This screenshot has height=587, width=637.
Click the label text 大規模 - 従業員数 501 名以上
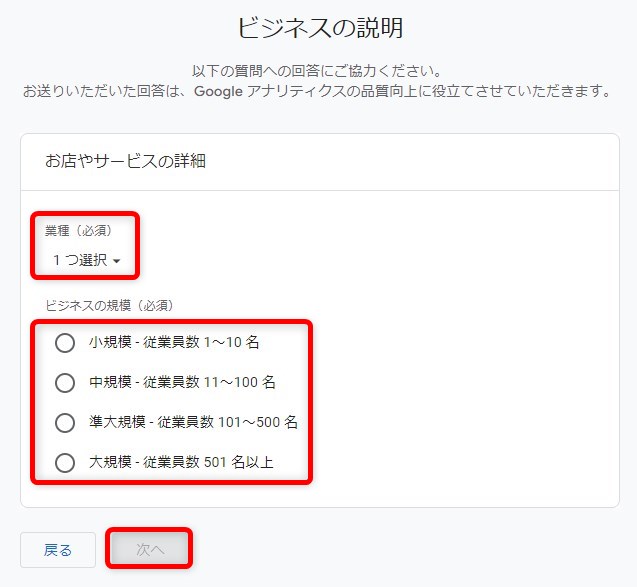181,463
